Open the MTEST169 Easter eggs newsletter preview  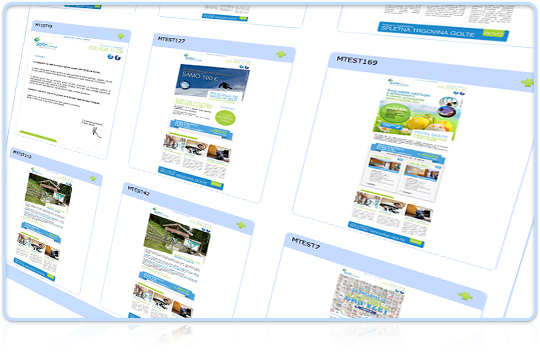coord(406,162)
